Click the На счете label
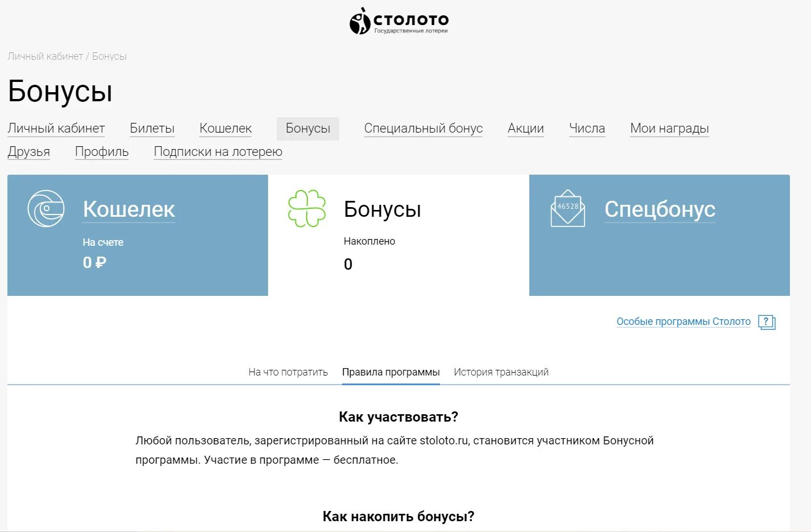The height and width of the screenshot is (532, 811). coord(103,242)
